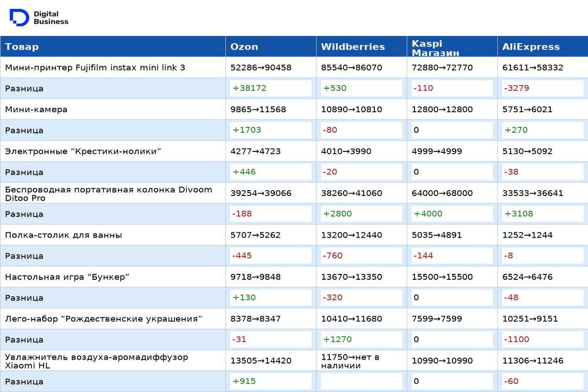Viewport: 588px width, 392px height.
Task: Click the Digital Business logo text
Action: click(x=51, y=18)
